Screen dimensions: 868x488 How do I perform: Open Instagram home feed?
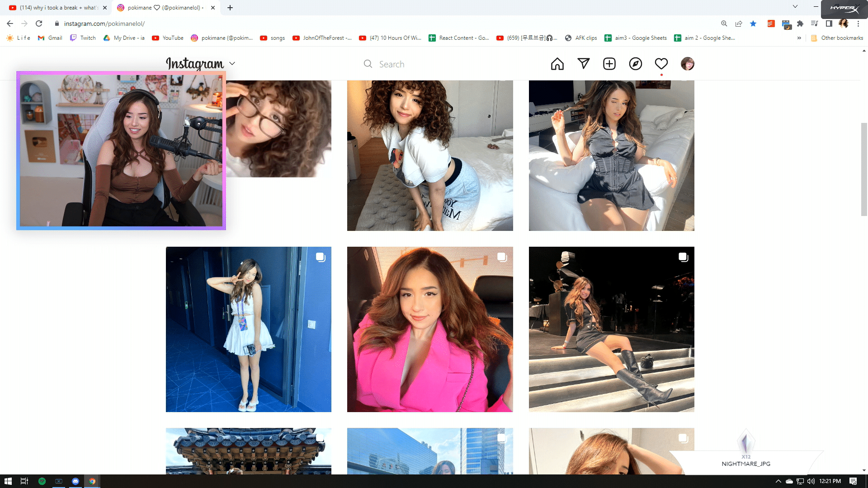557,64
